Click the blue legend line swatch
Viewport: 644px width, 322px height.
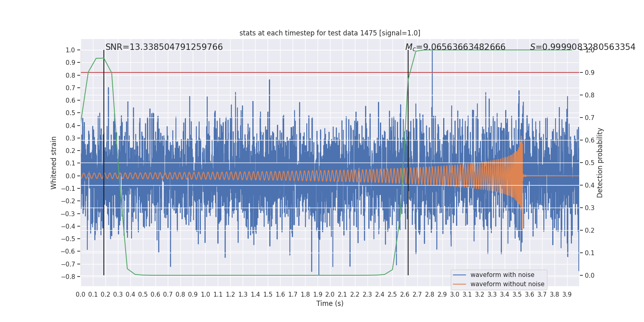coord(459,275)
